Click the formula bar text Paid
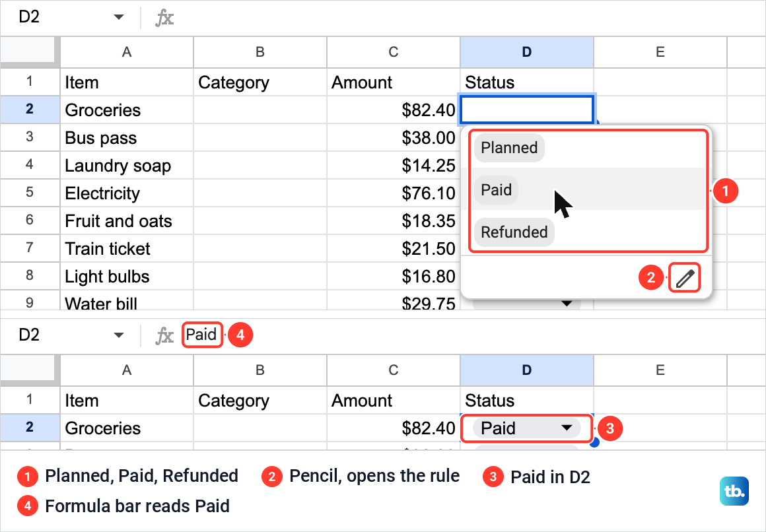 201,335
